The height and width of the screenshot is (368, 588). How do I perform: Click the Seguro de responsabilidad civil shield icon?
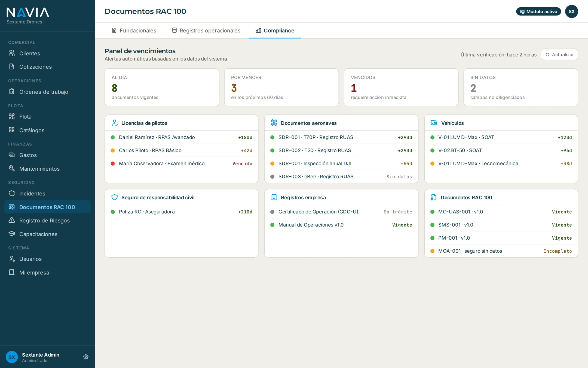tap(115, 197)
